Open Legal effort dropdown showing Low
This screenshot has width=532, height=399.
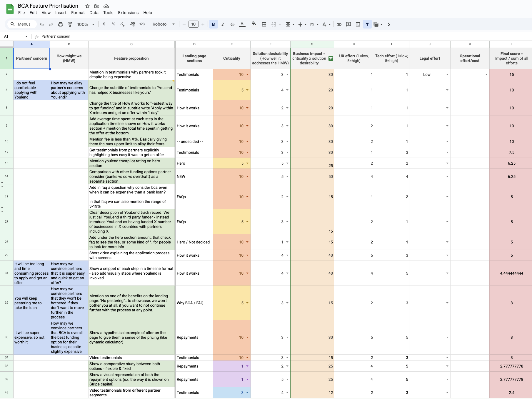coord(447,74)
